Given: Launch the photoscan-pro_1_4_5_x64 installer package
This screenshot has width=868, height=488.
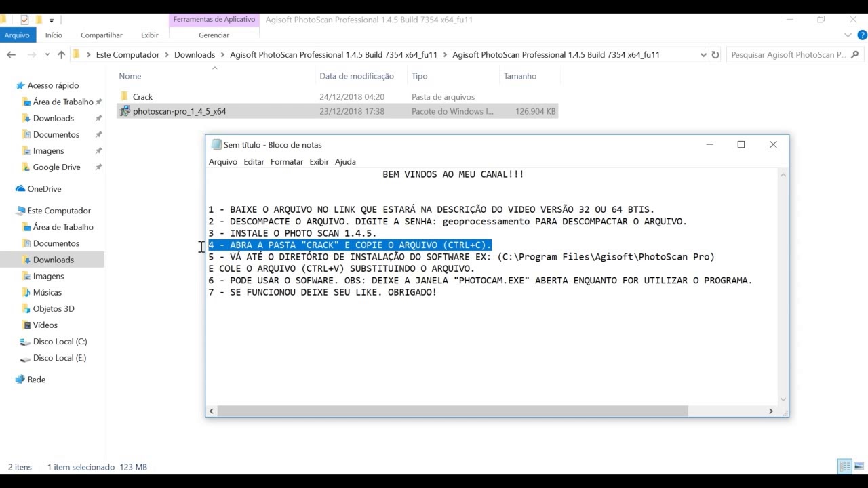Looking at the screenshot, I should point(180,111).
